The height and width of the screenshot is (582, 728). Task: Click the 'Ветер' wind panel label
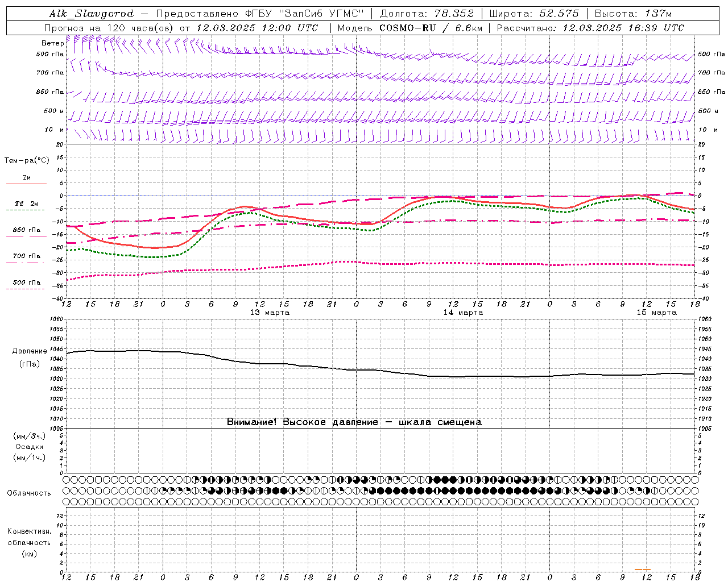pos(52,43)
